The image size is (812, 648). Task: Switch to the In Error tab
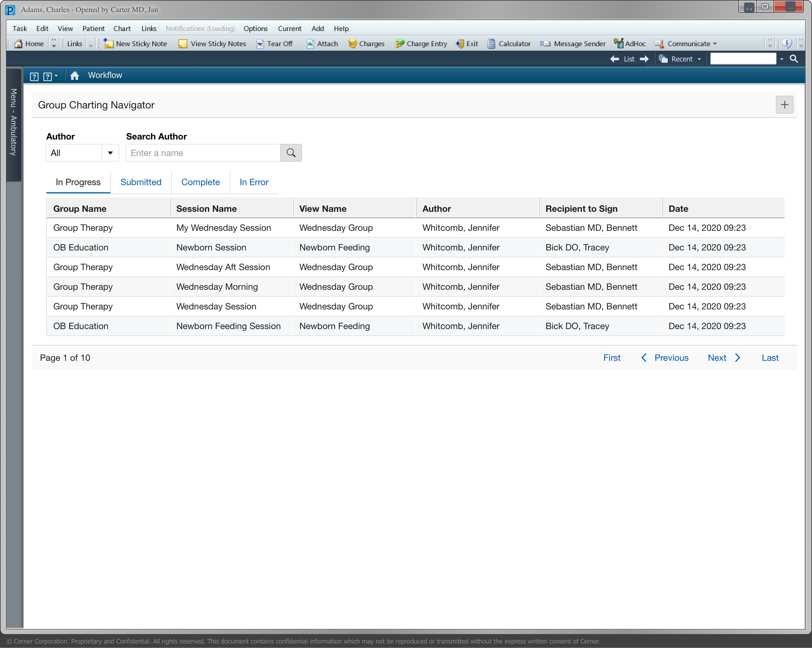254,182
